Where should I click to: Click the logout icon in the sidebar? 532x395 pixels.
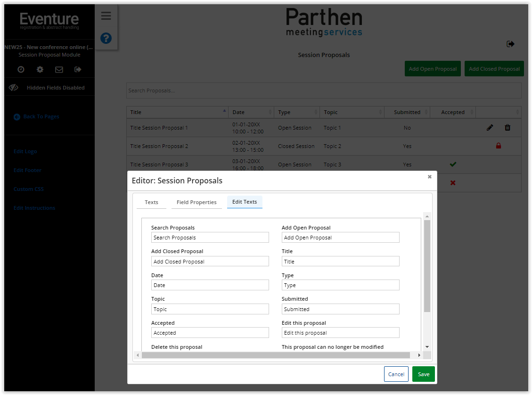point(78,69)
